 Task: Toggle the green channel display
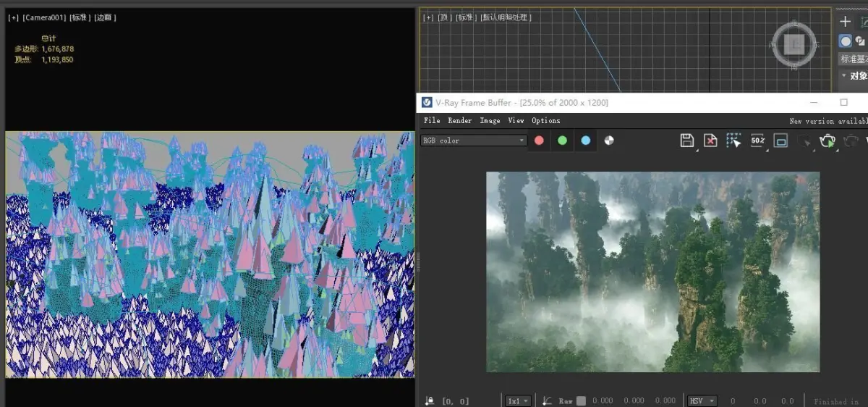pyautogui.click(x=562, y=140)
